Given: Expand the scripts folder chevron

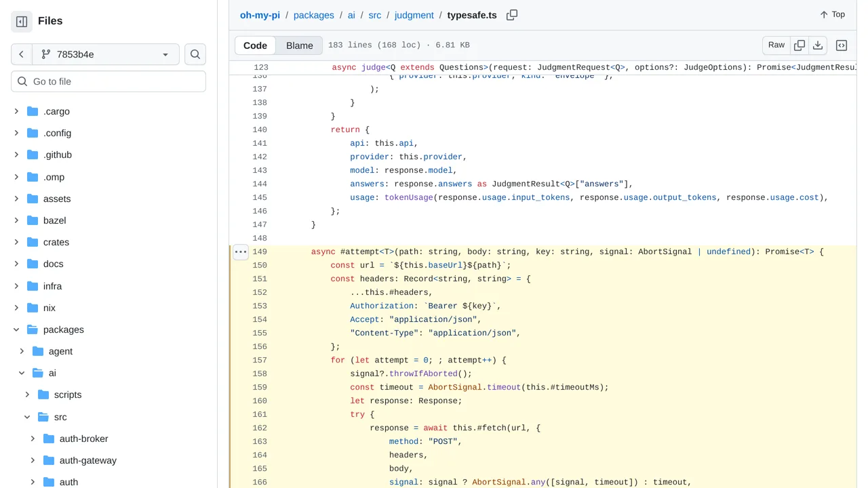Looking at the screenshot, I should 27,394.
